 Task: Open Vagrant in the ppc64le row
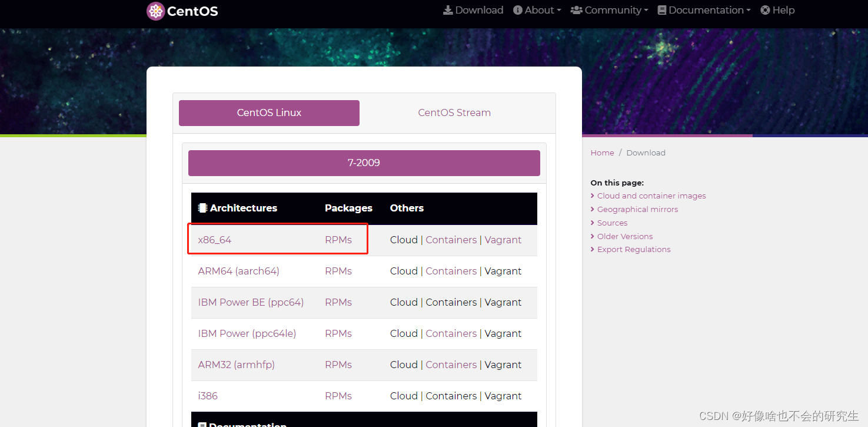point(503,333)
